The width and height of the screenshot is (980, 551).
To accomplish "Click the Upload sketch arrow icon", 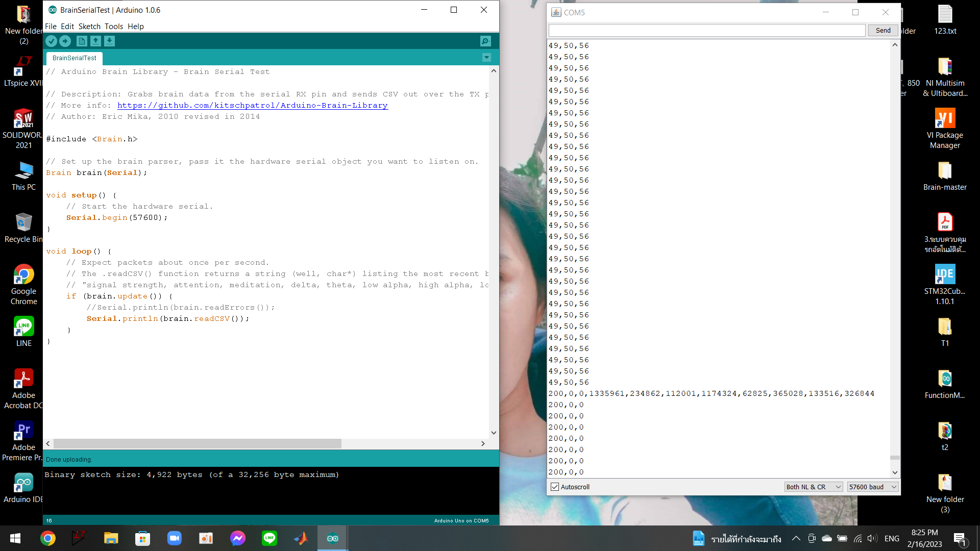I will point(65,41).
